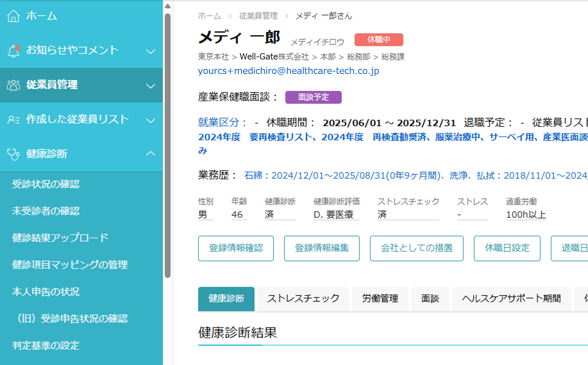Click the created employee list icon
The height and width of the screenshot is (365, 588).
(13, 120)
